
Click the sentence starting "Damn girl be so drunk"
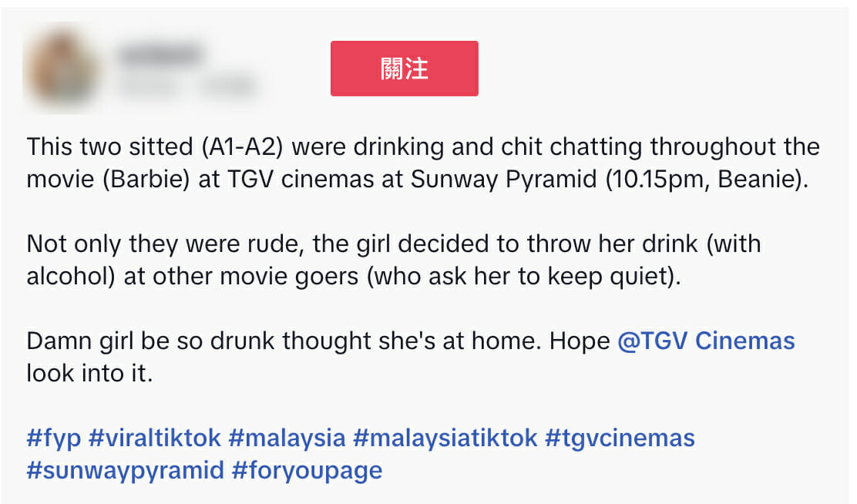click(411, 356)
